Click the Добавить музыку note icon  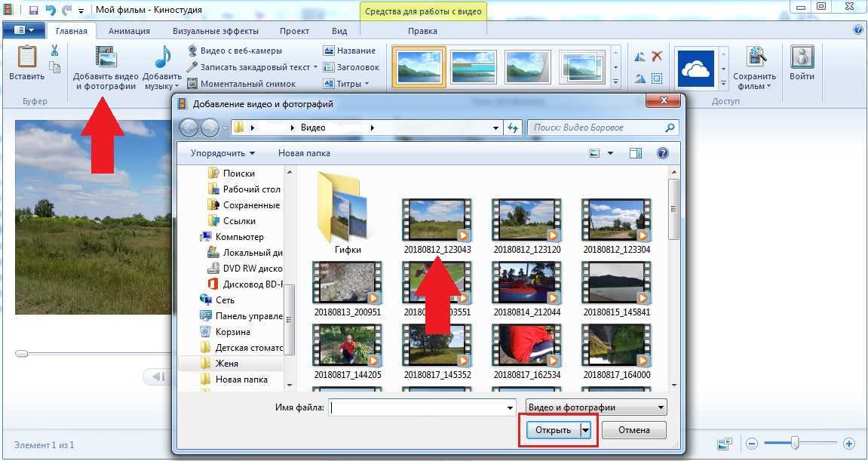163,57
